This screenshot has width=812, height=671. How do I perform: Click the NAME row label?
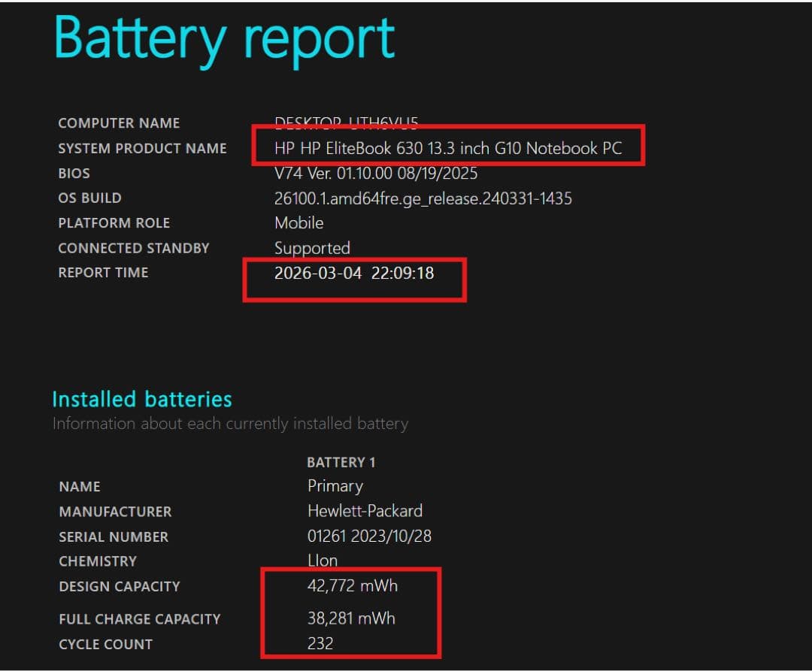80,487
